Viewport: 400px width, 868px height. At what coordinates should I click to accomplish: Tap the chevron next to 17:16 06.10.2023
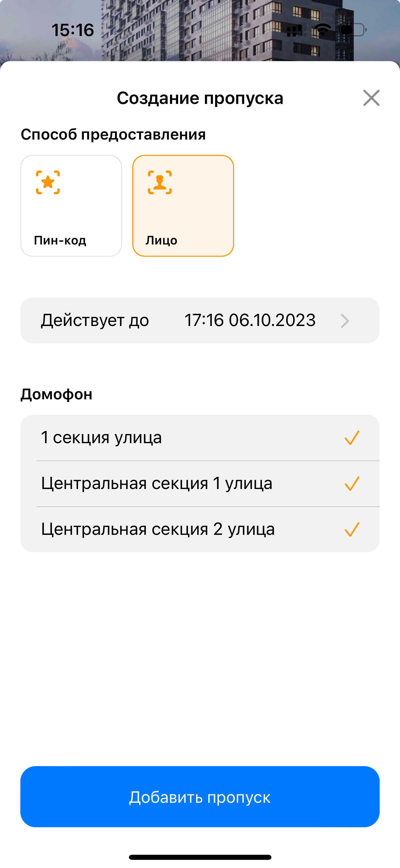[x=345, y=321]
